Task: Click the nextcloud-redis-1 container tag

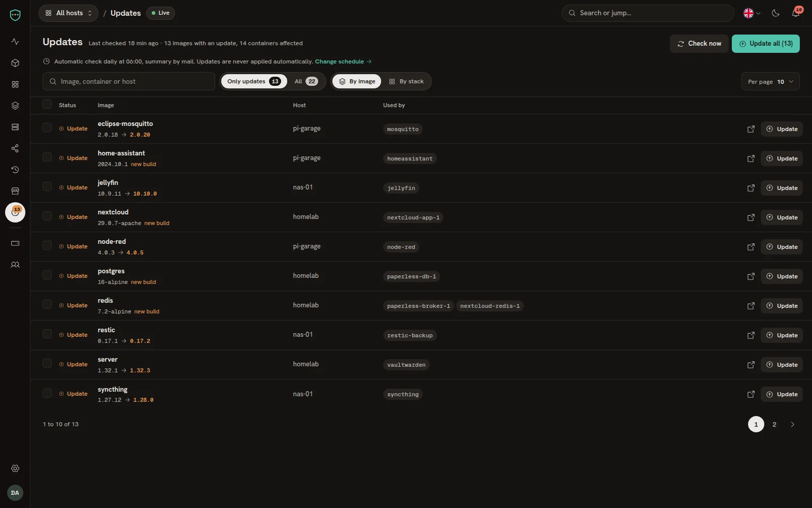Action: coord(490,306)
